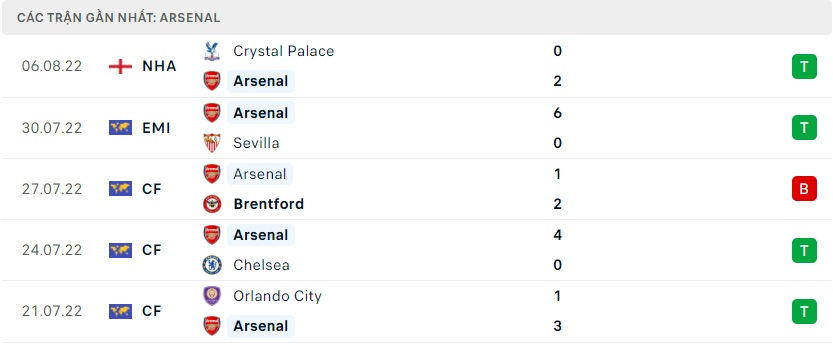Click the Chelsea club crest icon
Screen dimensions: 833x360
tap(212, 265)
